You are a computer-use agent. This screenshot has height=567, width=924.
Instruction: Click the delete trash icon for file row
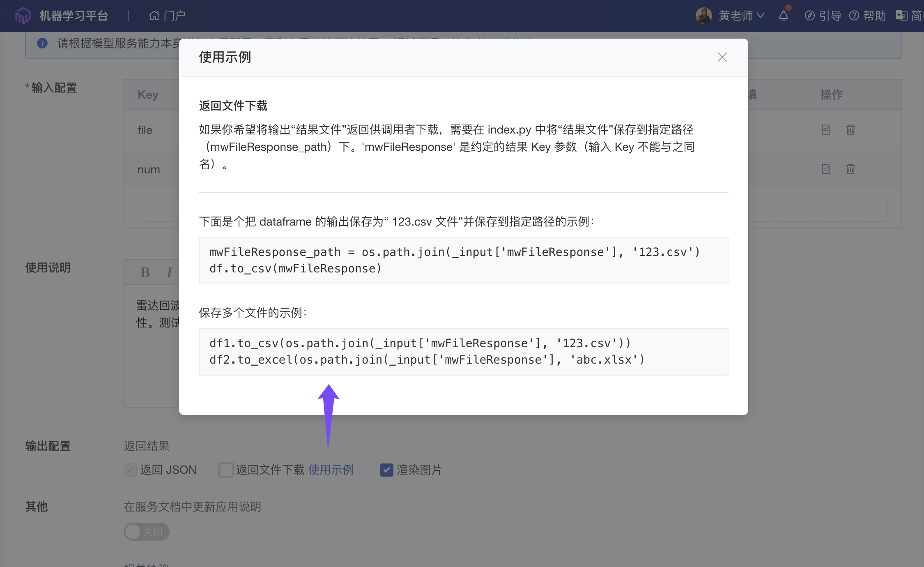(x=850, y=130)
